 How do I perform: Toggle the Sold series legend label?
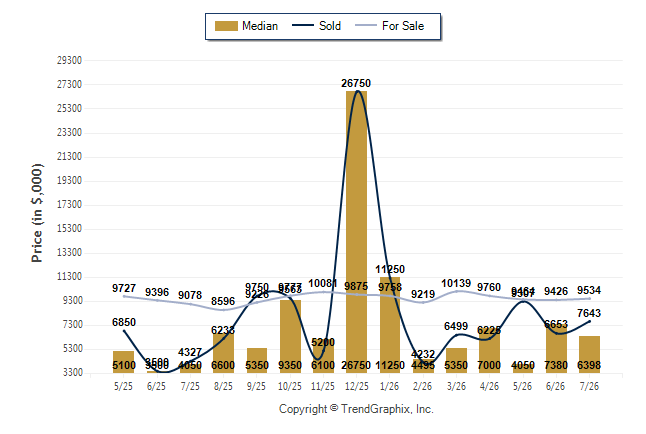point(330,26)
